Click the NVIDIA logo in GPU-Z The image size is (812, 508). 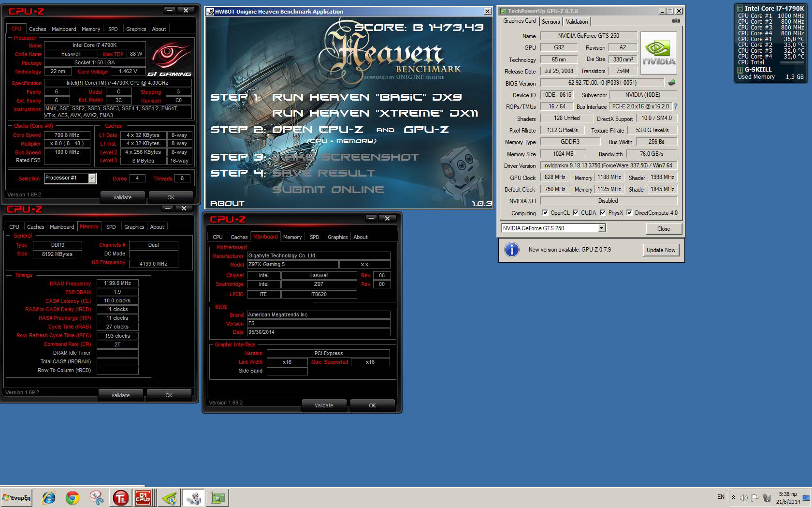(x=659, y=53)
